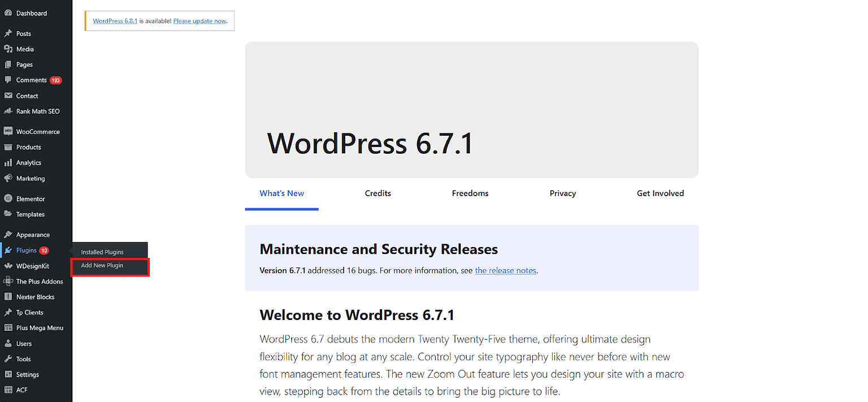Select the WDesignKit sidebar icon
The image size is (868, 402).
point(8,266)
